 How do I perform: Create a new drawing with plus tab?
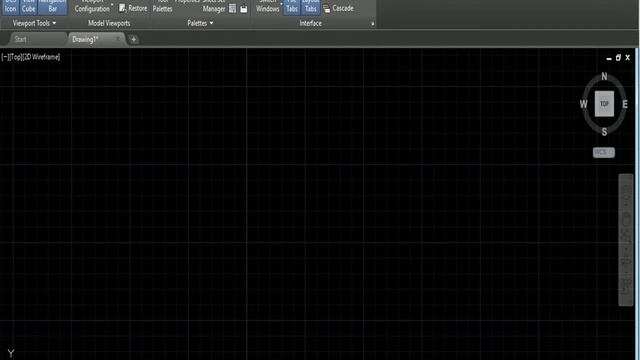point(133,40)
